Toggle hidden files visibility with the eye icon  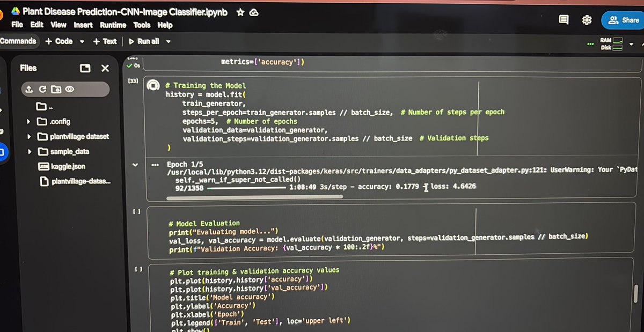(x=69, y=89)
